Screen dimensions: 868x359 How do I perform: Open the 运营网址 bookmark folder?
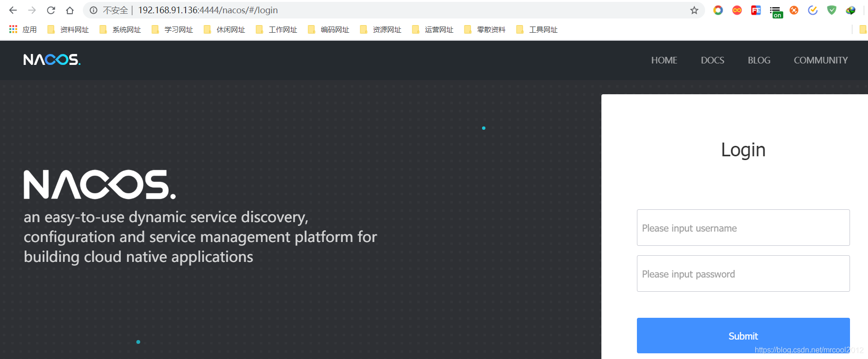[433, 29]
